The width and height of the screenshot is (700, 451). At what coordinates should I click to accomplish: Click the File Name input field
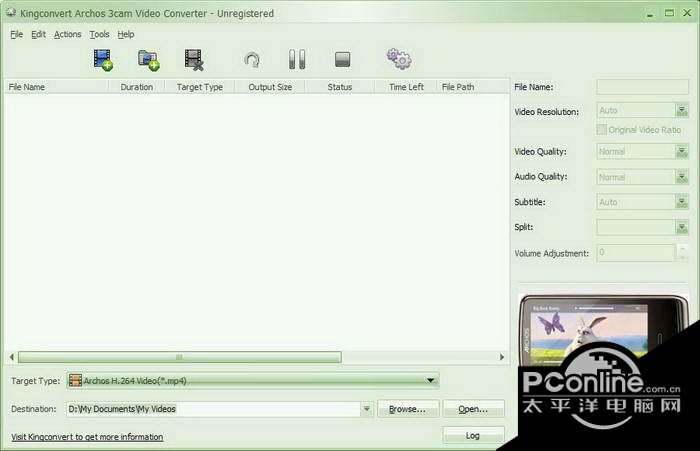pyautogui.click(x=642, y=87)
